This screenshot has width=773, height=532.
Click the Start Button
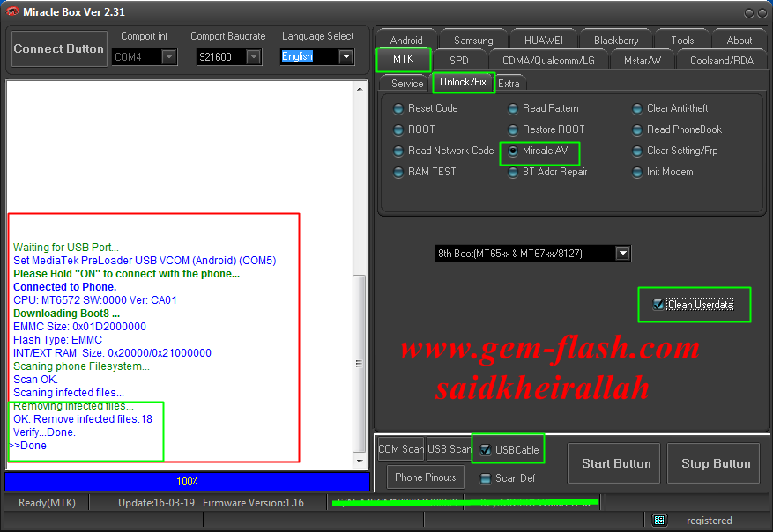point(614,463)
